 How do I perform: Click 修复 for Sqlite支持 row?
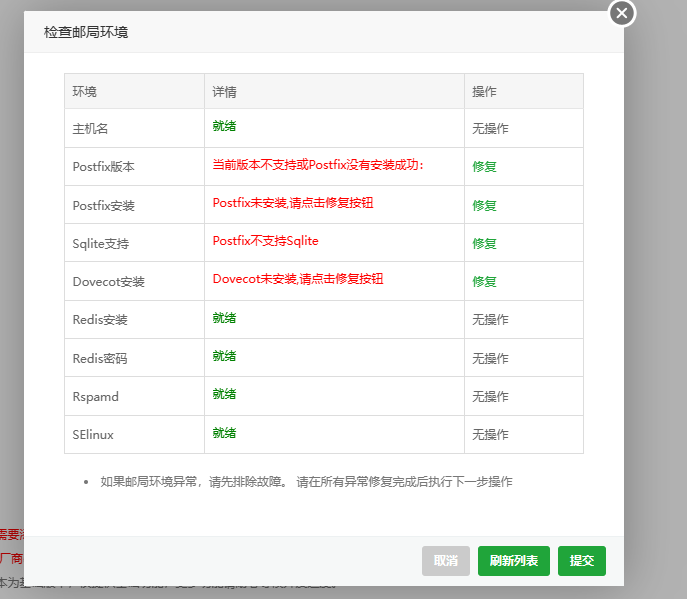[x=484, y=243]
